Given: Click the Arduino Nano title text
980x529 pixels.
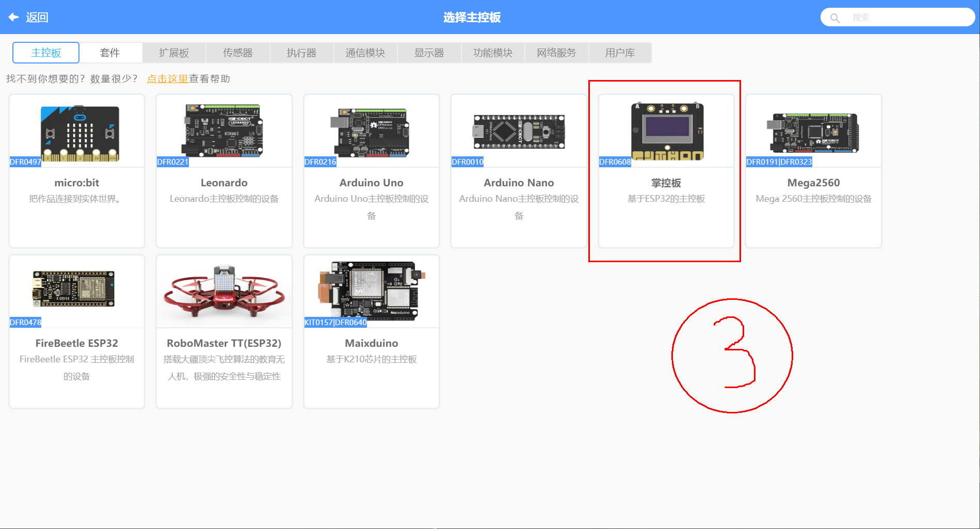Looking at the screenshot, I should (x=519, y=183).
